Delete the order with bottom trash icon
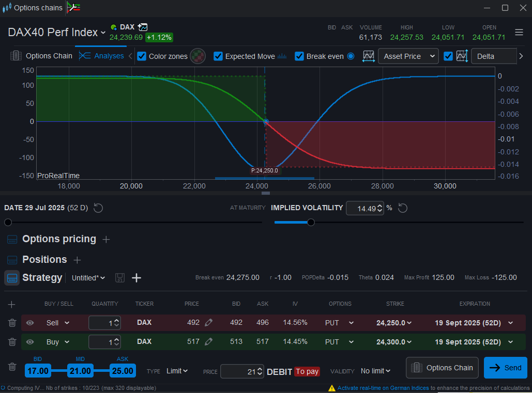 point(12,367)
